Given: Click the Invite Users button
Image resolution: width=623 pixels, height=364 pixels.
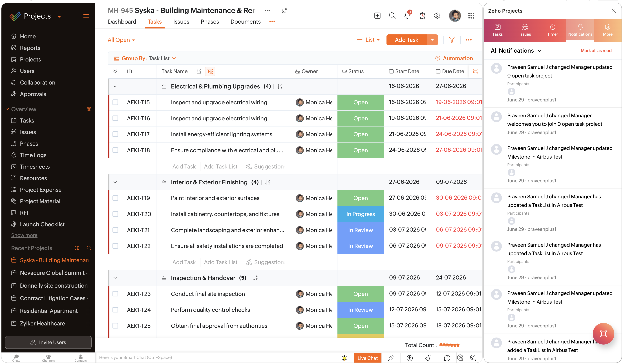Looking at the screenshot, I should 48,343.
